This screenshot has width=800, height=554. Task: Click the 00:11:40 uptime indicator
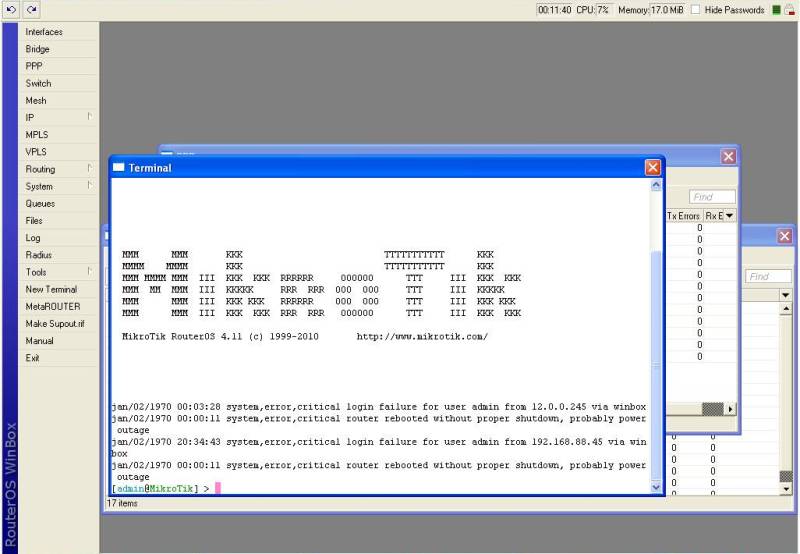pos(555,10)
